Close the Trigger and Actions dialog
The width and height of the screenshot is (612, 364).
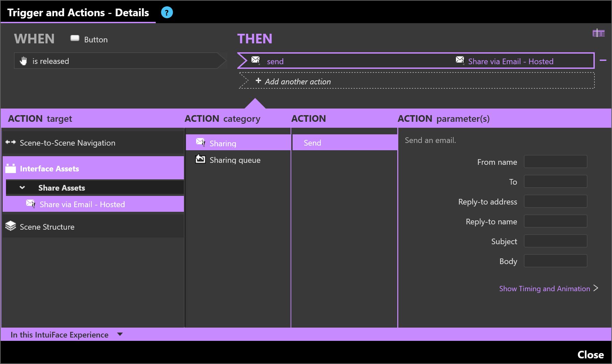click(x=590, y=355)
